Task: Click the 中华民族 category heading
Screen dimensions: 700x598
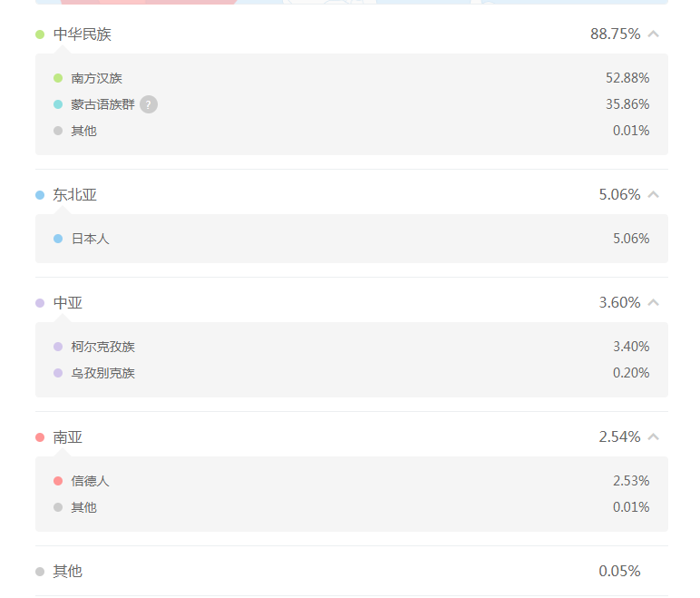Action: [83, 34]
